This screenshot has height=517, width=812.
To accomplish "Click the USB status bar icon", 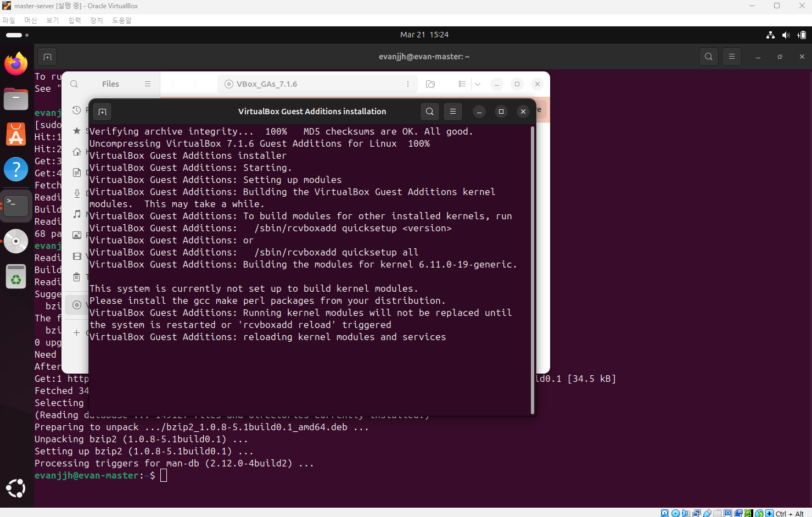I will coord(708,513).
